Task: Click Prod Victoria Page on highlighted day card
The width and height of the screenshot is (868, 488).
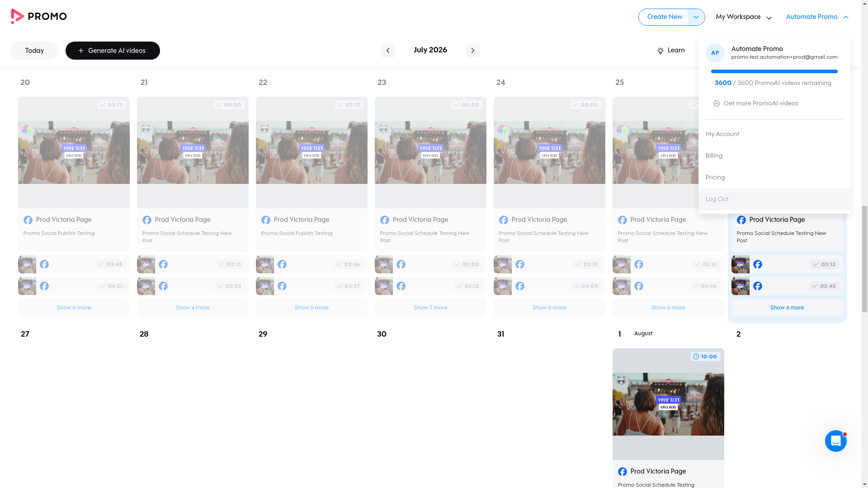Action: [x=777, y=220]
